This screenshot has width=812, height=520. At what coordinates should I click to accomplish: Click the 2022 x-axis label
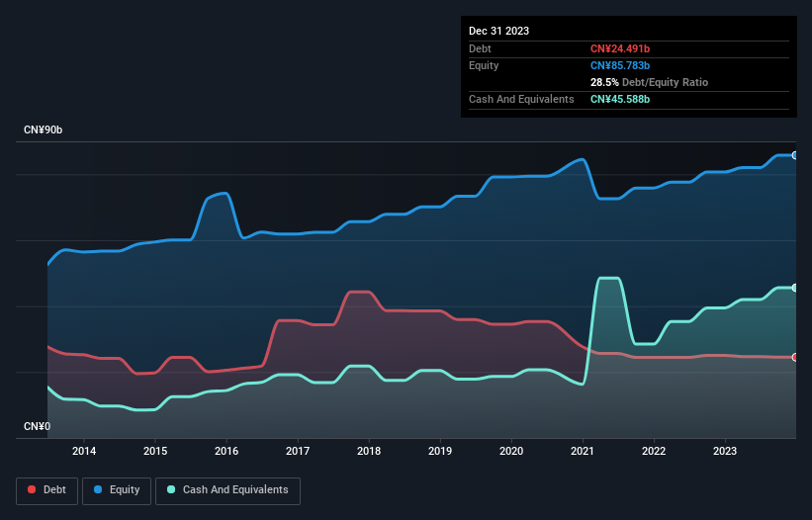point(654,451)
